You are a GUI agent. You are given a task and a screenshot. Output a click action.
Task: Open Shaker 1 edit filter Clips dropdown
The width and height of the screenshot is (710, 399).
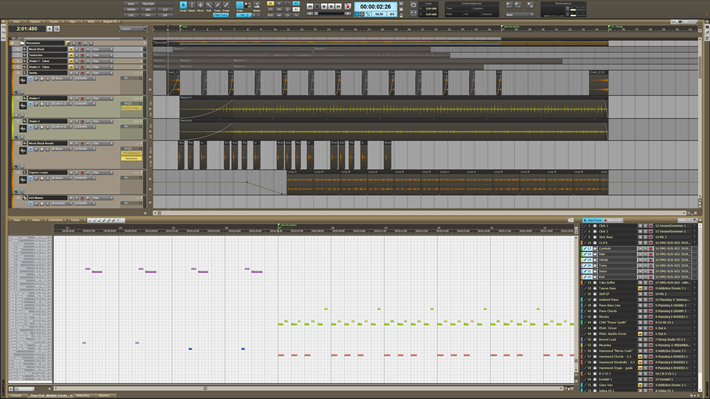(x=103, y=98)
